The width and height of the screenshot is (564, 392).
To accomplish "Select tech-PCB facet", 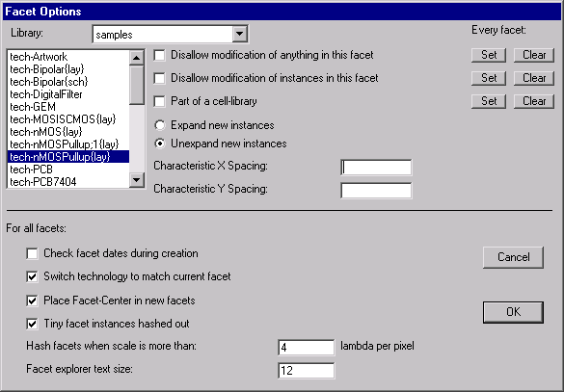I will pos(68,170).
